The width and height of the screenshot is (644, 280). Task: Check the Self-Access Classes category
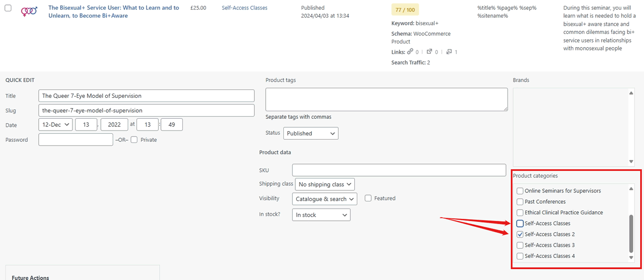519,223
